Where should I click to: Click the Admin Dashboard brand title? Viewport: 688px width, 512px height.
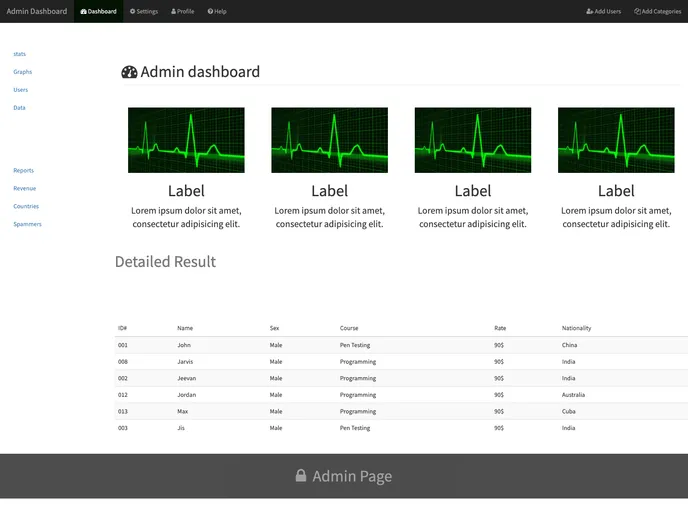tap(37, 11)
